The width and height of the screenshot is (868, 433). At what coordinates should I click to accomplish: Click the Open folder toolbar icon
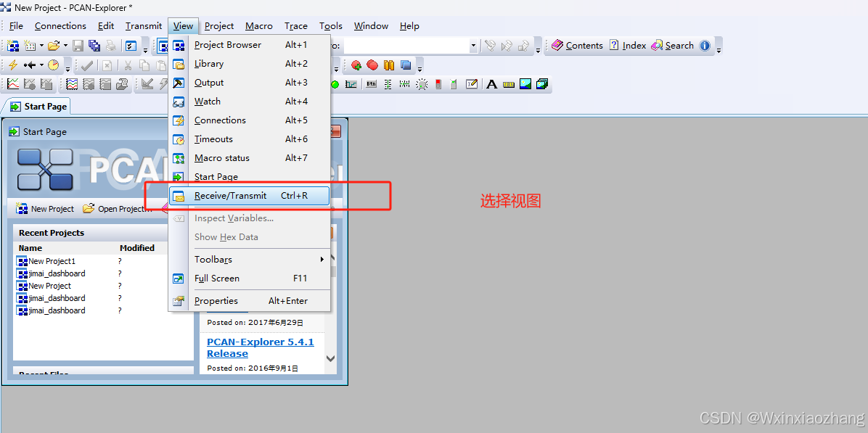pos(54,46)
